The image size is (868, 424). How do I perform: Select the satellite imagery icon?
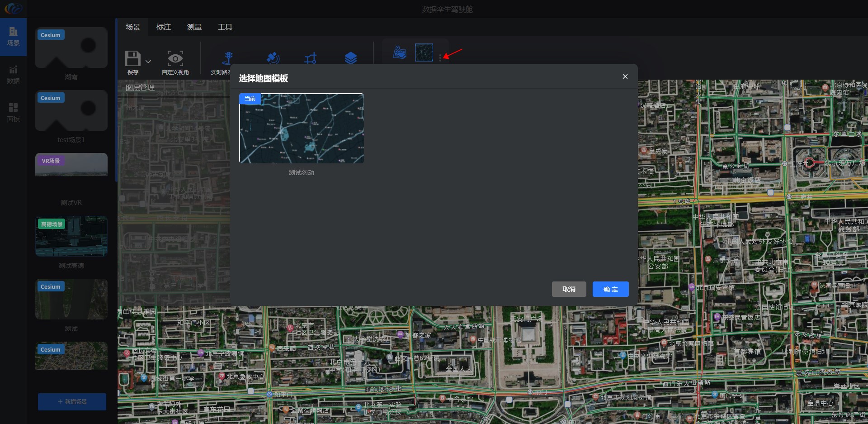(x=273, y=58)
